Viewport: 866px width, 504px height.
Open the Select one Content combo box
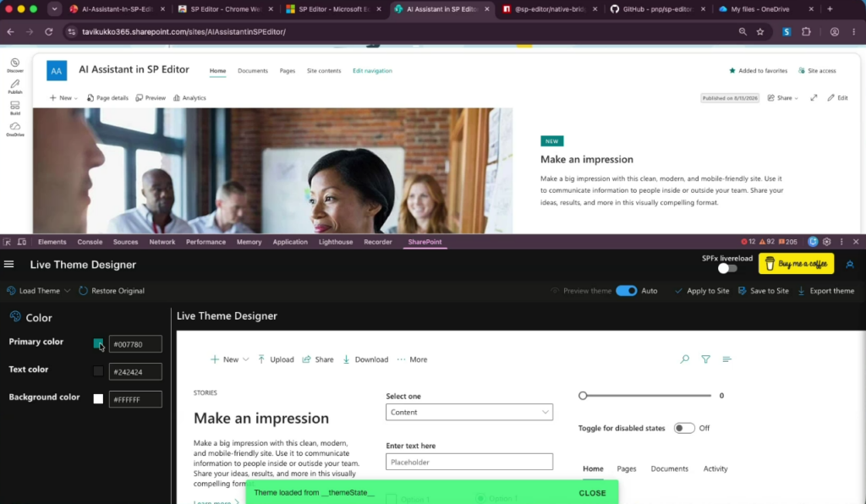(469, 413)
